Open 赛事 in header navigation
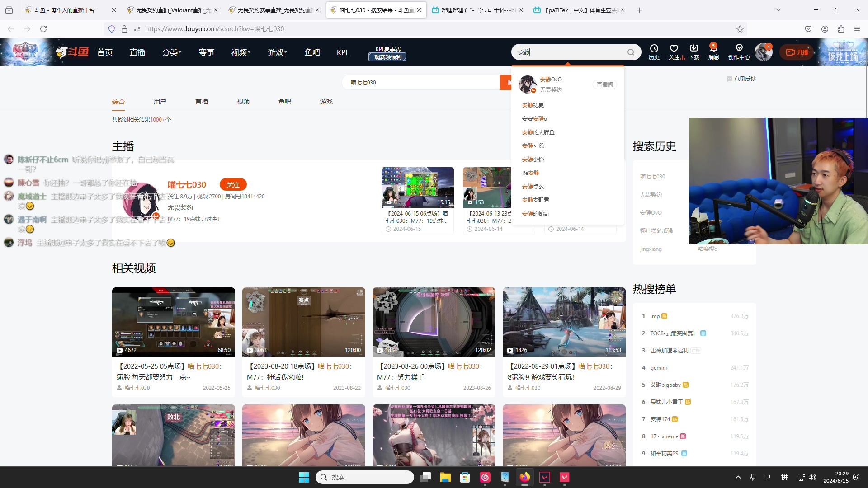This screenshot has height=488, width=868. pos(207,52)
